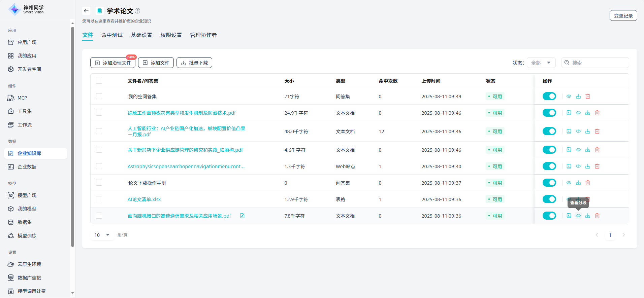644x298 pixels.
Task: Download the AI产业链 月报.pdf file via row icon
Action: 588,131
